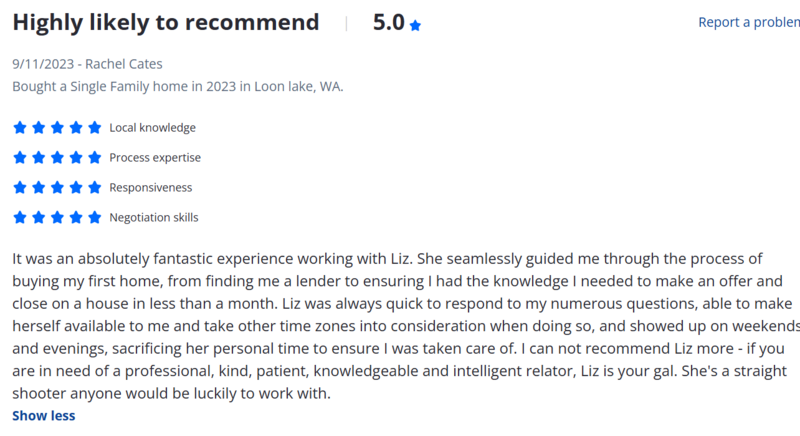Click second star in Negotiation skills row
Image resolution: width=800 pixels, height=436 pixels.
38,217
